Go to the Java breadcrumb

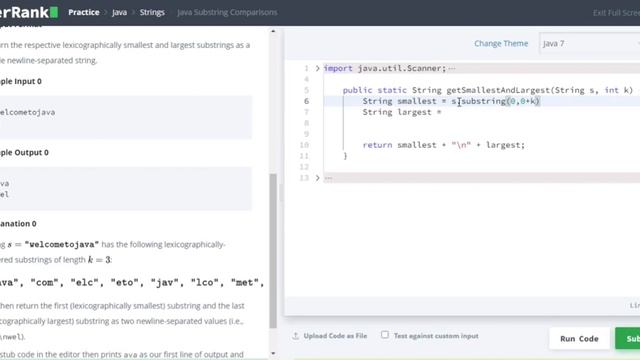(119, 13)
